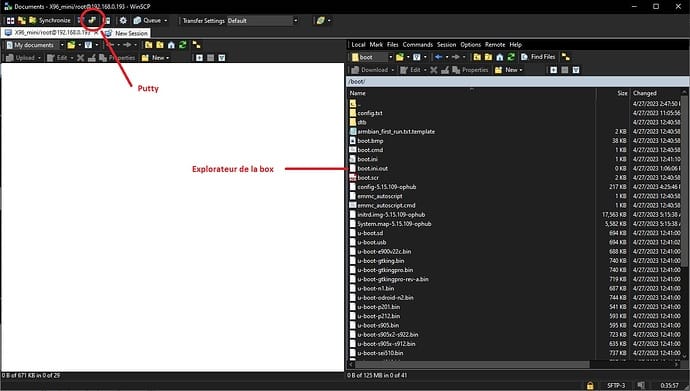Click local panel Home directory icon
Screen dimensions: 690x391
coord(171,45)
